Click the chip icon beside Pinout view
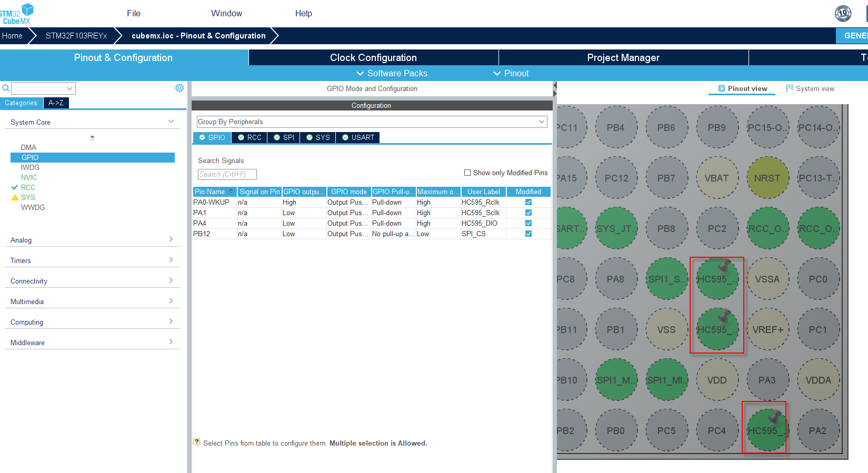Image resolution: width=868 pixels, height=473 pixels. coord(722,88)
